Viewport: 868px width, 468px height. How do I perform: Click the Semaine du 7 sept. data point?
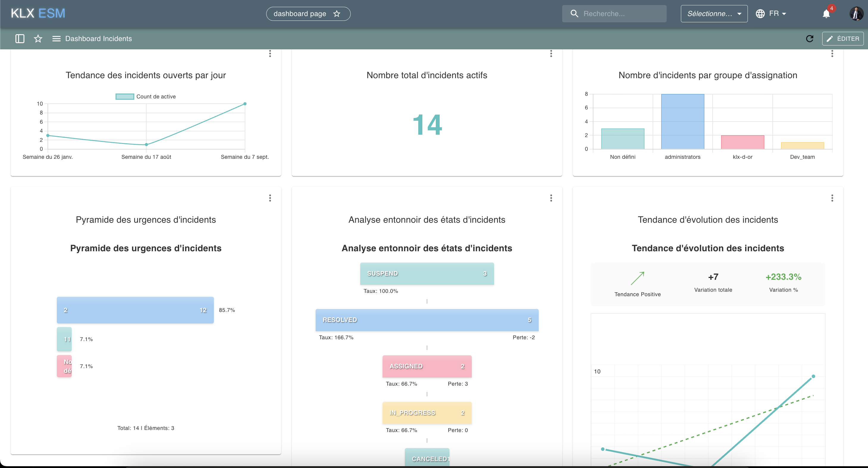tap(245, 104)
